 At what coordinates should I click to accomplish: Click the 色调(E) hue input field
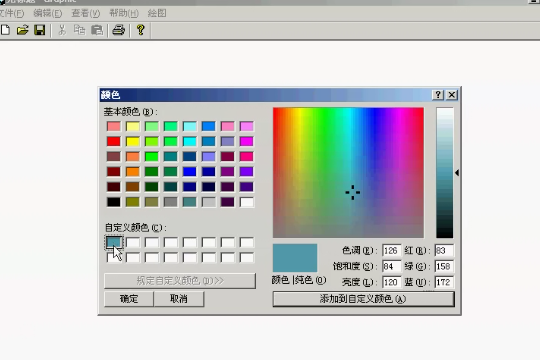(391, 250)
